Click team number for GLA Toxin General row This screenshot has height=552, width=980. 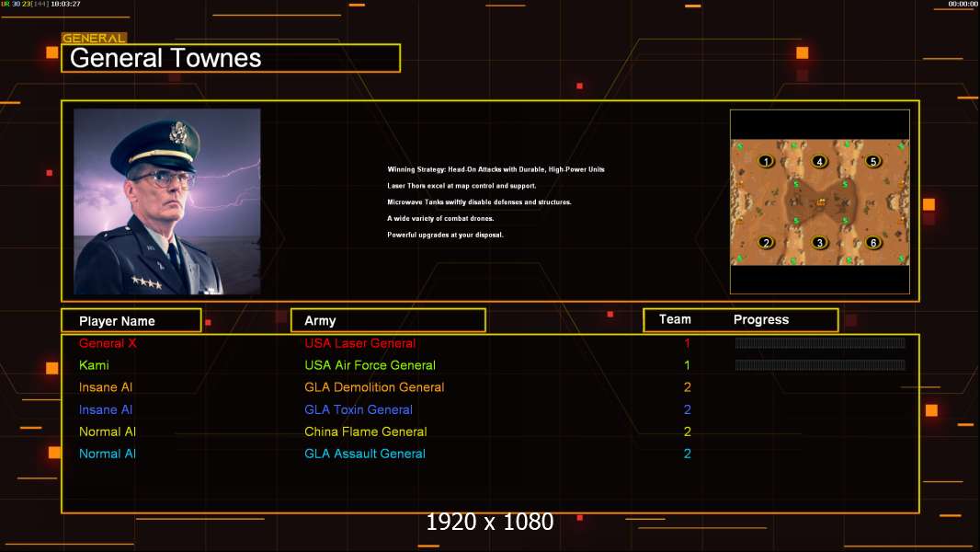(x=687, y=409)
